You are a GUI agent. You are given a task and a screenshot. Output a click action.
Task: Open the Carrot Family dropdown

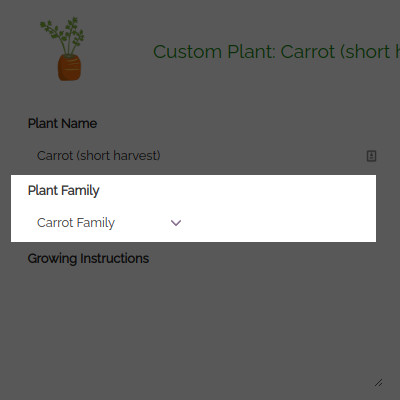click(109, 223)
